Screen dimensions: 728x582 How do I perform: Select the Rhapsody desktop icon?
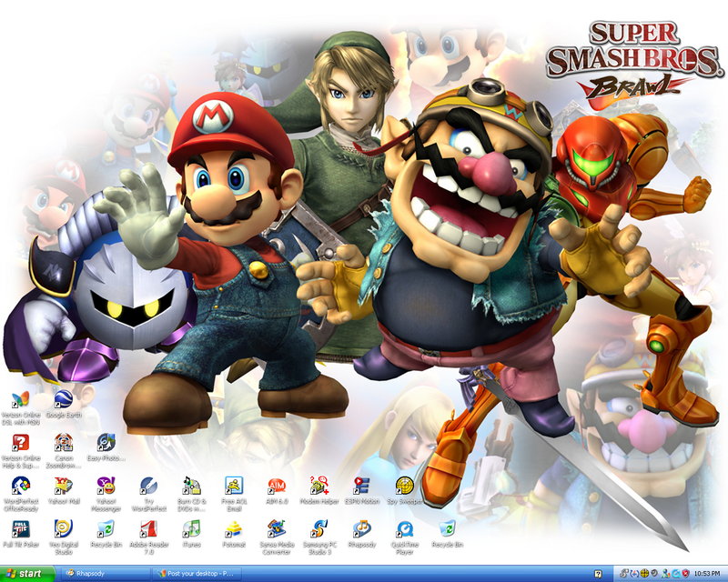[x=362, y=534]
